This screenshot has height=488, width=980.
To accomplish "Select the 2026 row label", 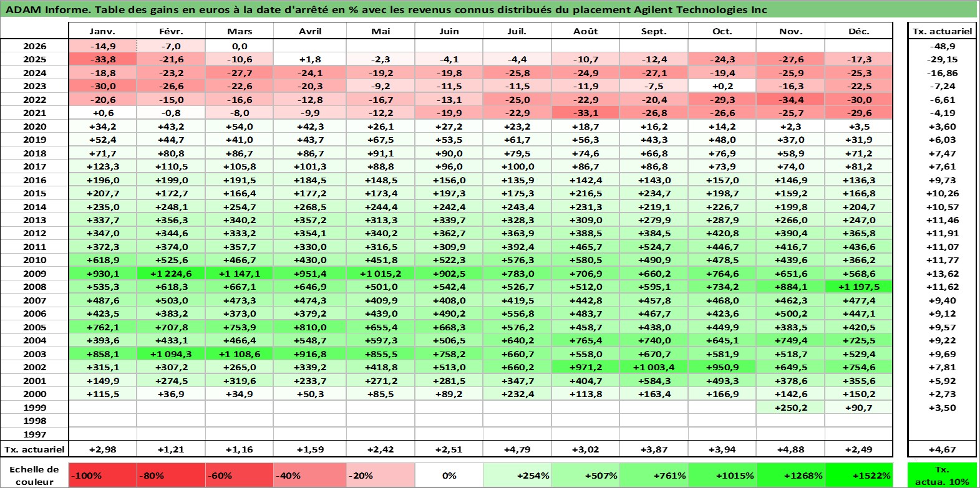I will [34, 46].
